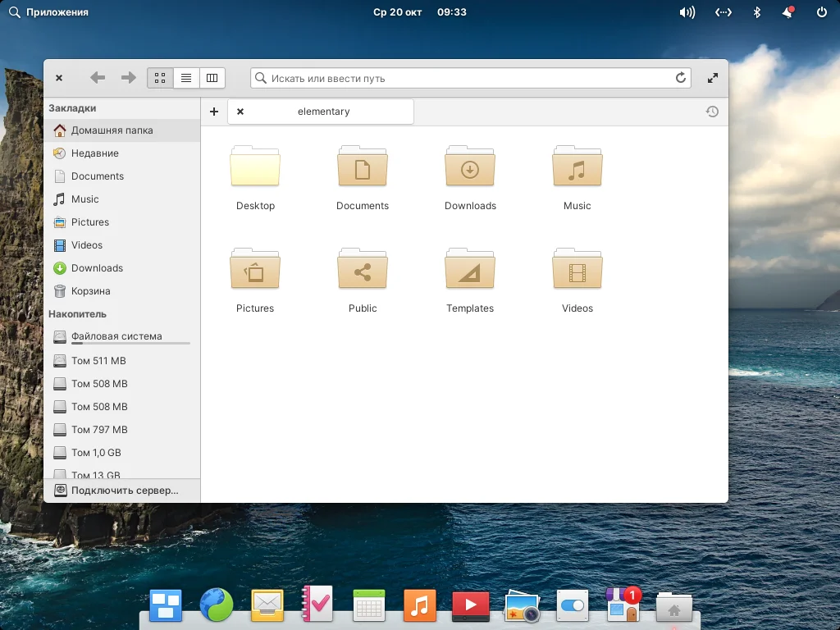
Task: Switch to icon grid view
Action: click(160, 78)
